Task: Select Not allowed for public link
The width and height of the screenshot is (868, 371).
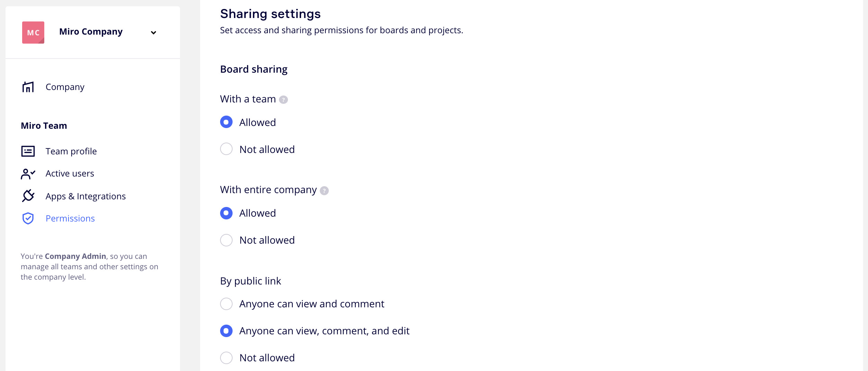Action: point(226,358)
